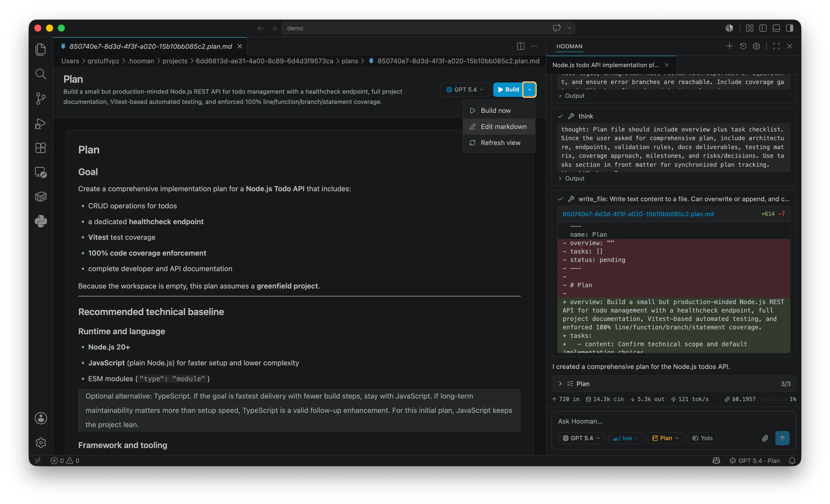Viewport: 830px width, 504px height.
Task: Click the go forward arrow in title bar
Action: click(274, 28)
